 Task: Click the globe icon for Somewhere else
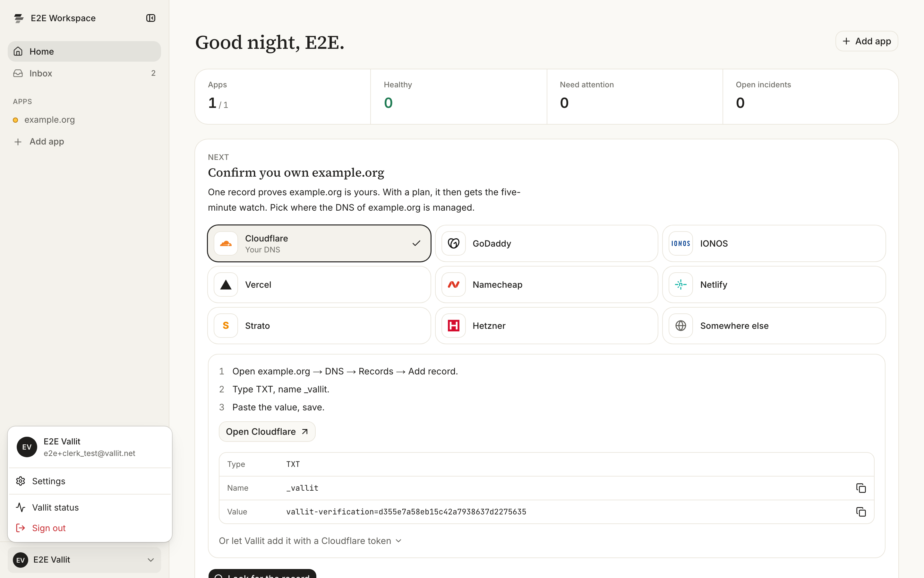[681, 326]
